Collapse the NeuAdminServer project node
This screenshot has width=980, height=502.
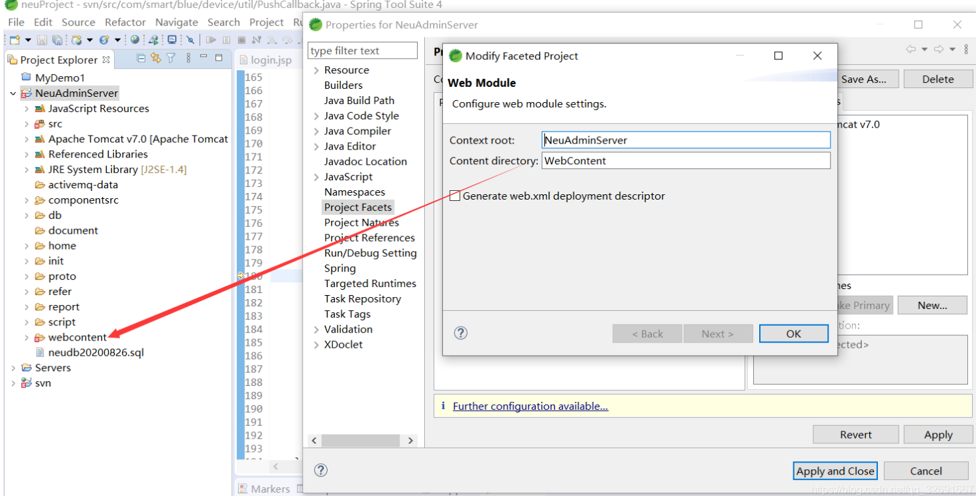point(13,93)
